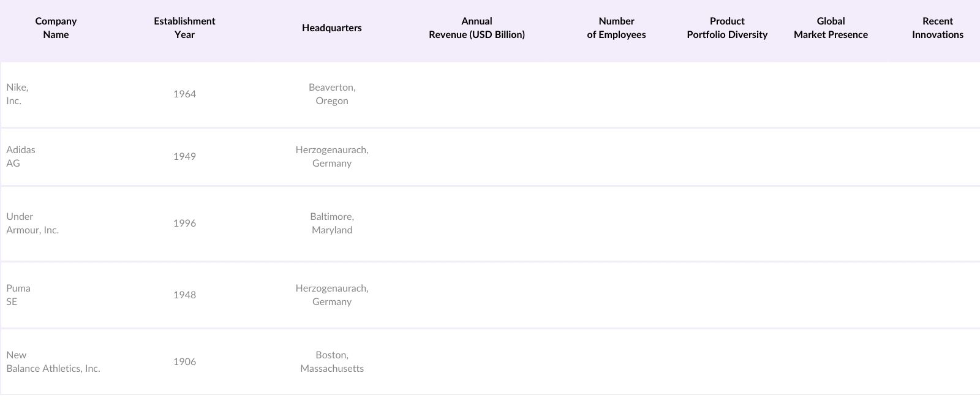This screenshot has width=980, height=400.
Task: Select the Beaverton, Oregon headquarters cell
Action: click(332, 94)
